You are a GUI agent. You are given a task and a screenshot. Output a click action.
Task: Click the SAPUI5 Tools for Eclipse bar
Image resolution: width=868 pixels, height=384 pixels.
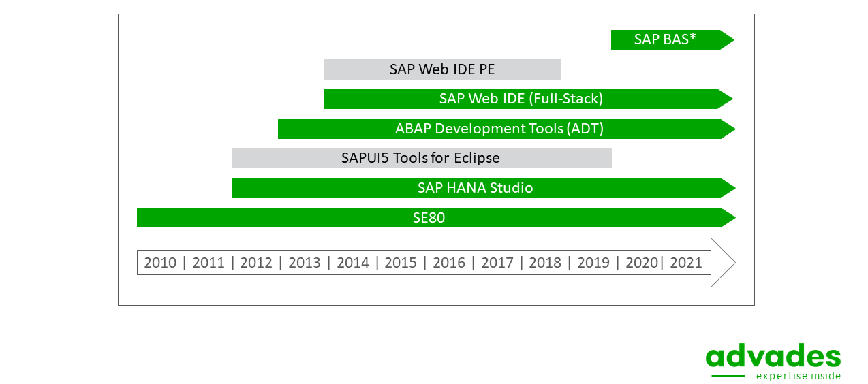422,158
